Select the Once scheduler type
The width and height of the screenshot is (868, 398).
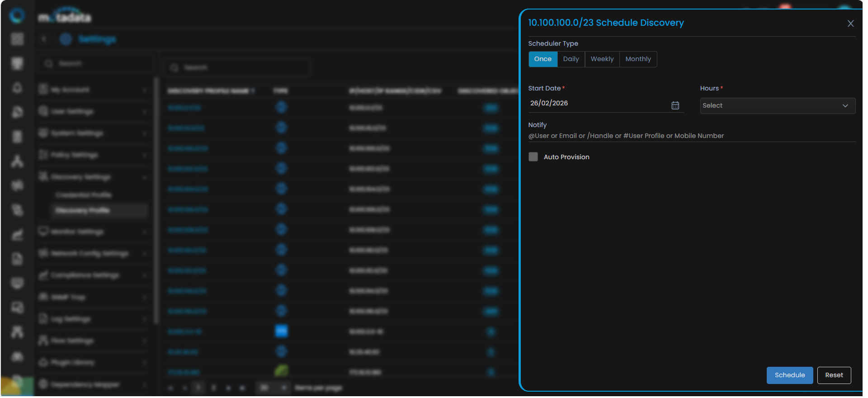tap(542, 59)
